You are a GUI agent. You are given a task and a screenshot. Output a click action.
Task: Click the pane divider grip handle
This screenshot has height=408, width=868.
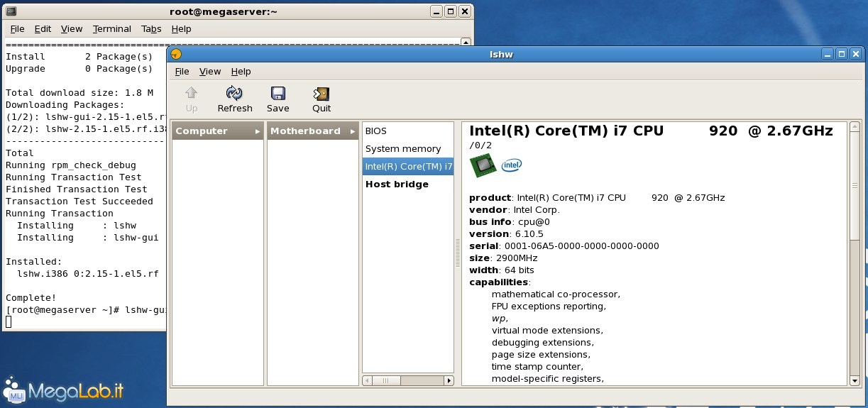pyautogui.click(x=458, y=253)
